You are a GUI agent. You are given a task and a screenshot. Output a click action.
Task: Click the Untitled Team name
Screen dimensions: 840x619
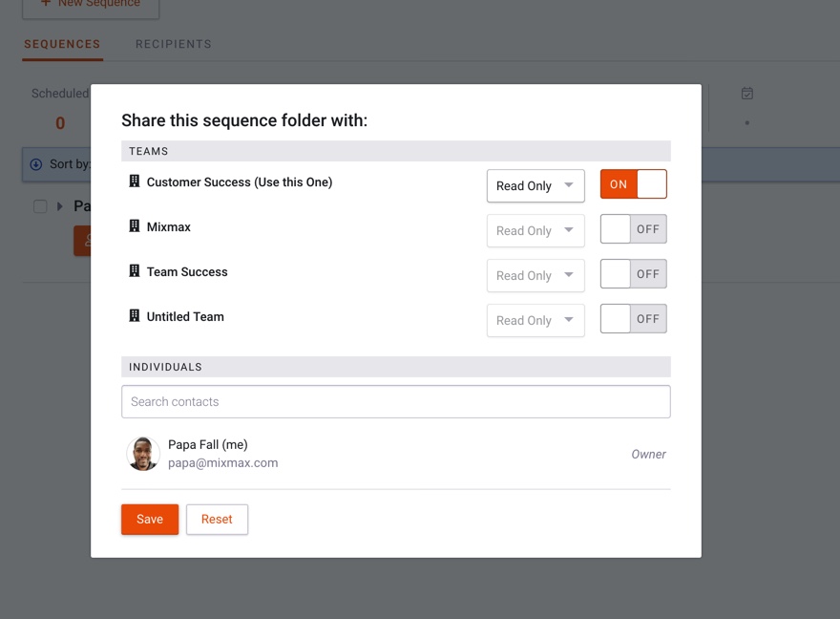pyautogui.click(x=185, y=317)
